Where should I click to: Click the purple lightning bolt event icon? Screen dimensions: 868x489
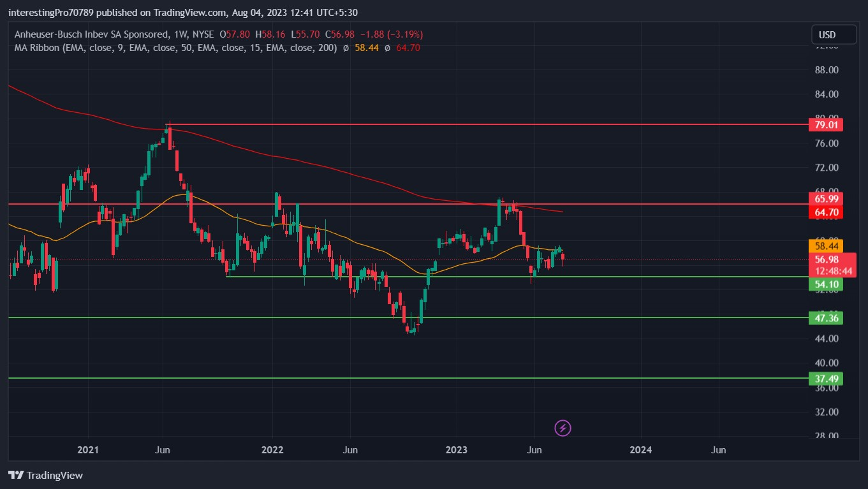click(x=562, y=428)
